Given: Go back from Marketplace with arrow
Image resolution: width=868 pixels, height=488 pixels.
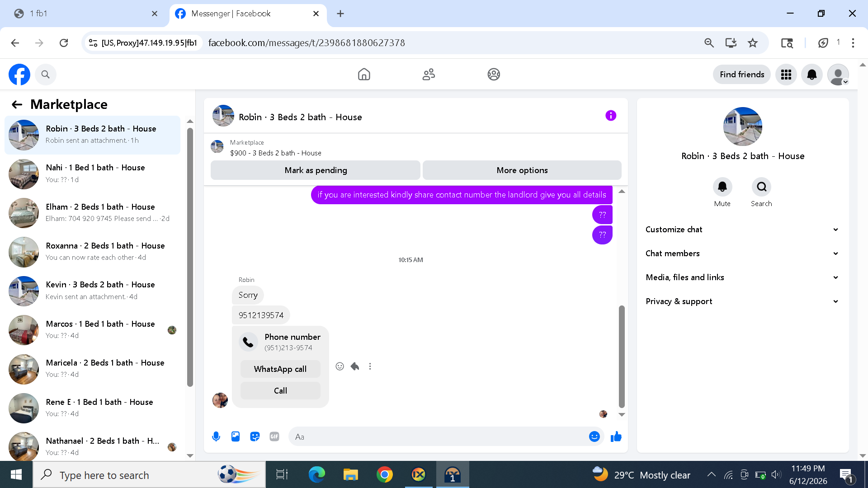Looking at the screenshot, I should (x=17, y=105).
